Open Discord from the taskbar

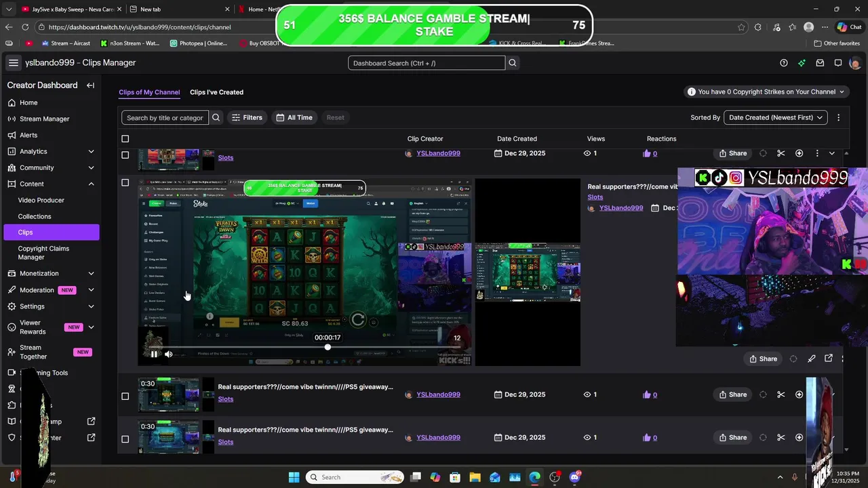(575, 477)
